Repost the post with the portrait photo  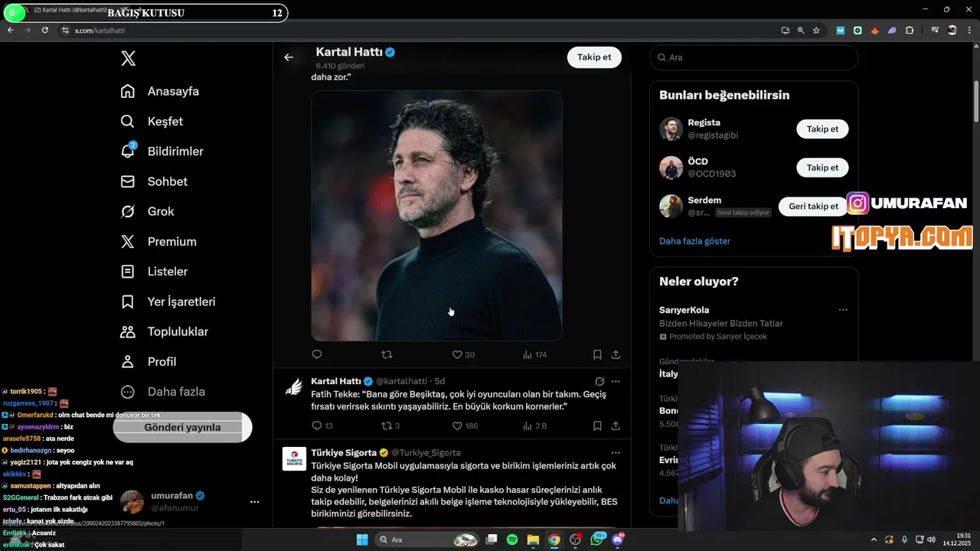(x=387, y=354)
